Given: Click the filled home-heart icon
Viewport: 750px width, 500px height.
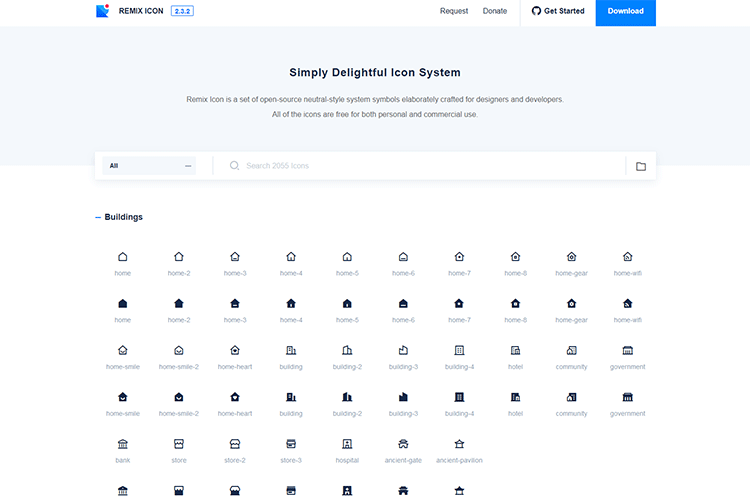Looking at the screenshot, I should [x=235, y=397].
